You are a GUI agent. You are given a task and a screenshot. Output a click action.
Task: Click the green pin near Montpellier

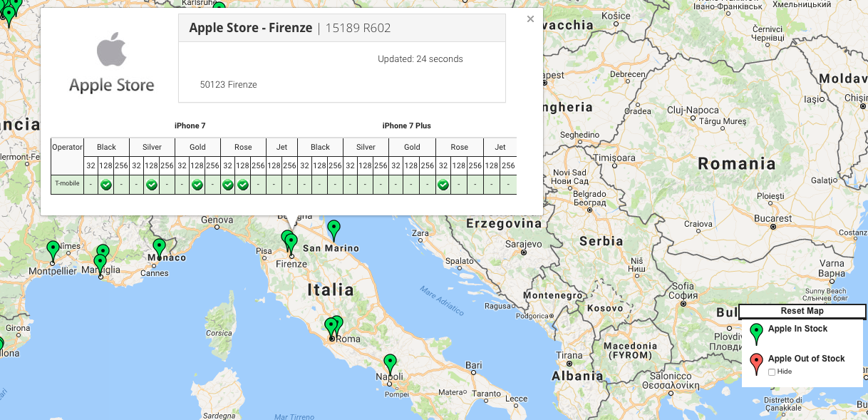tap(53, 250)
